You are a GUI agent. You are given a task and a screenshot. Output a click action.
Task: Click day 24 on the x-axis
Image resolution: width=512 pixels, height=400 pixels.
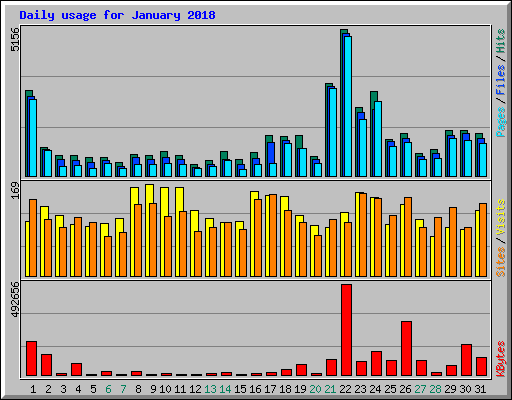tap(375, 389)
